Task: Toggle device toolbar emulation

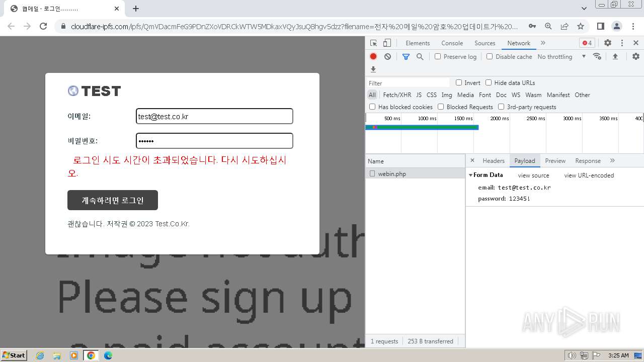Action: 387,43
